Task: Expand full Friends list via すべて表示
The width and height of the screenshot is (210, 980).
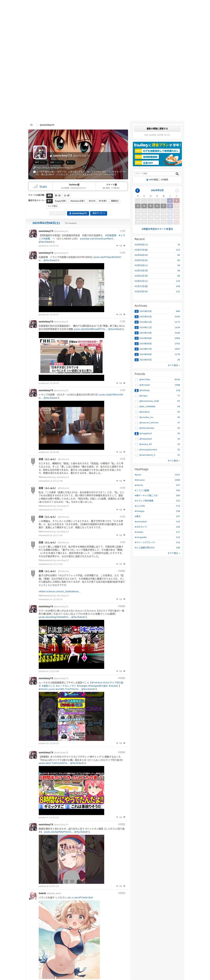Action: (x=174, y=461)
